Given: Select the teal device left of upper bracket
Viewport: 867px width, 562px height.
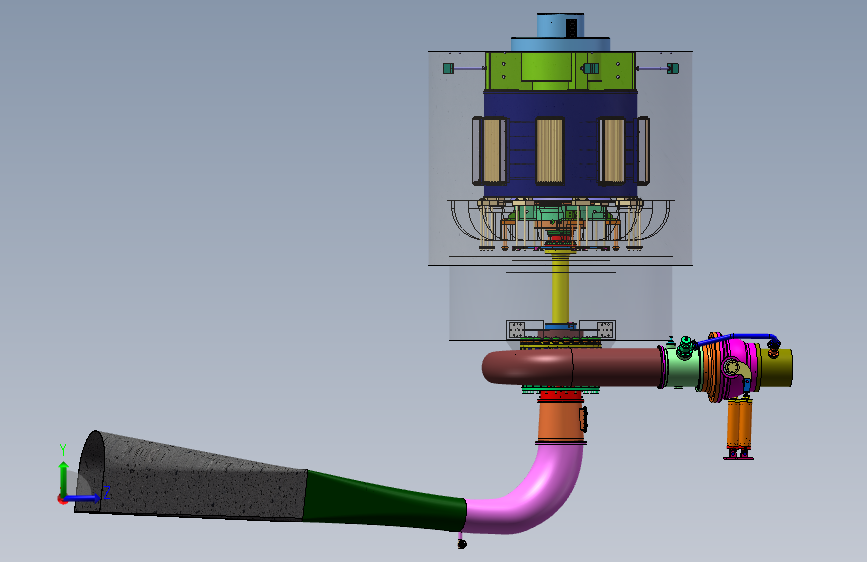Looking at the screenshot, I should 448,69.
